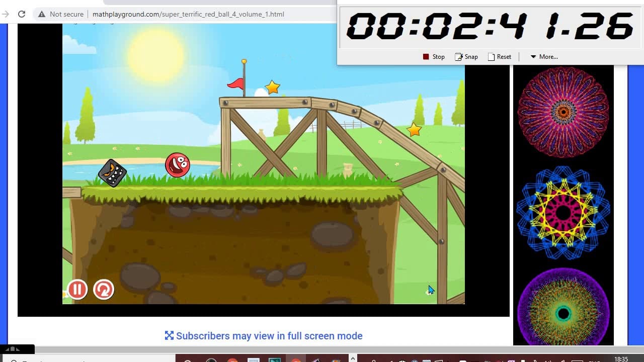Restart the level with the red restart icon
The height and width of the screenshot is (362, 644).
click(104, 290)
